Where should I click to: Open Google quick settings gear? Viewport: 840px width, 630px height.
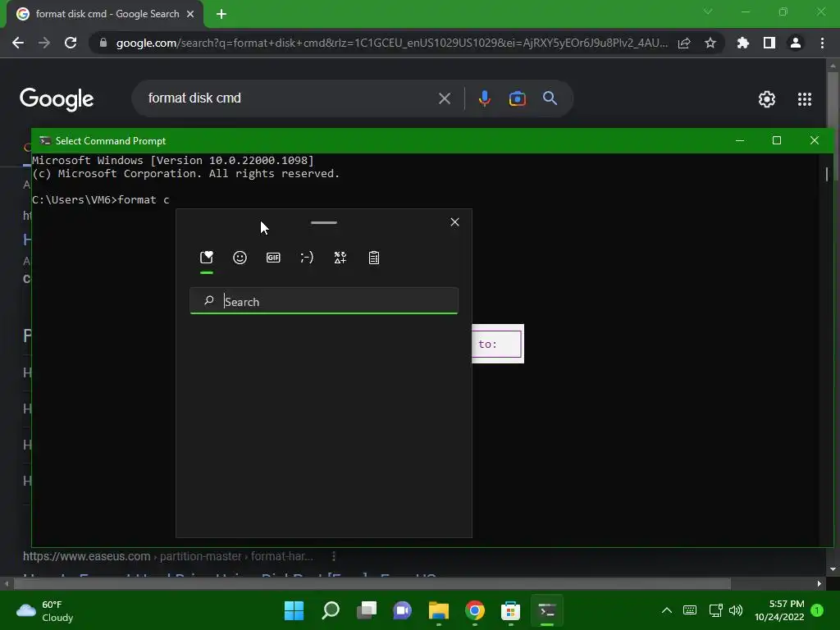tap(767, 99)
